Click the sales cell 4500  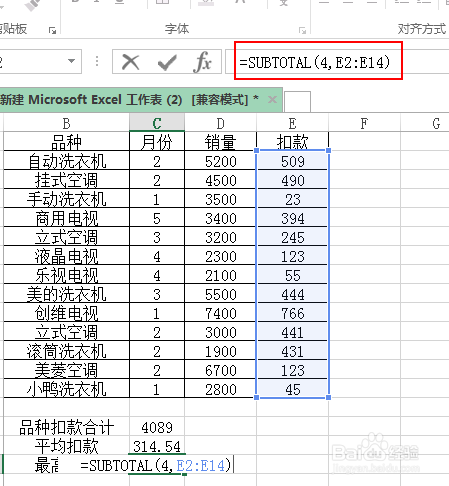[220, 180]
